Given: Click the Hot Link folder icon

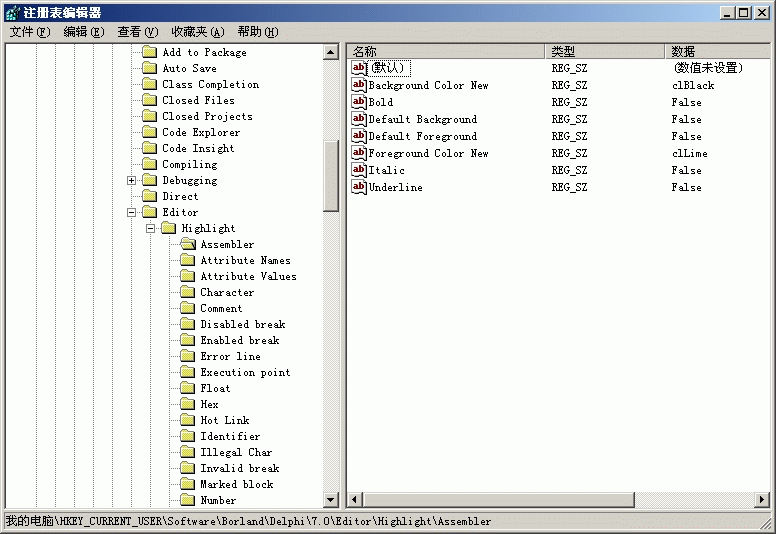Looking at the screenshot, I should tap(187, 420).
